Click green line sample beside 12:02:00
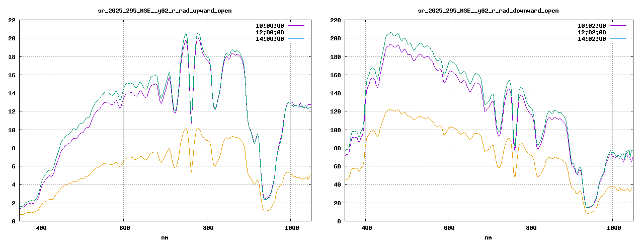 click(x=618, y=32)
